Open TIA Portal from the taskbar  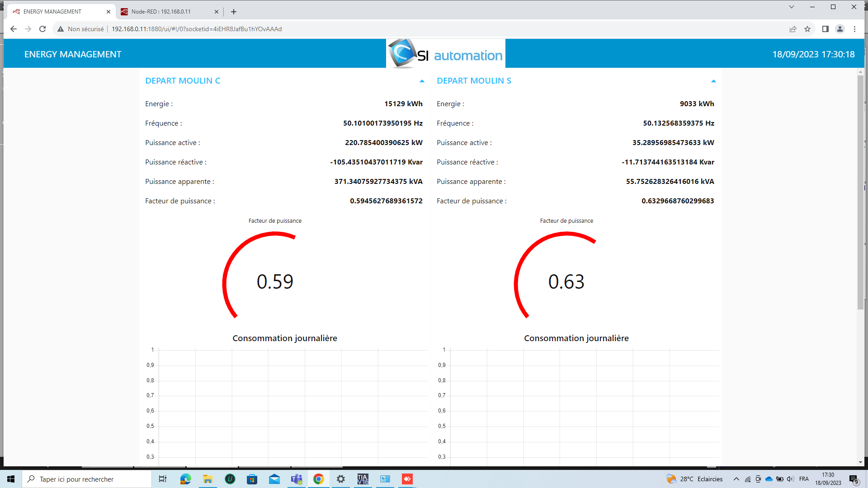pos(363,479)
